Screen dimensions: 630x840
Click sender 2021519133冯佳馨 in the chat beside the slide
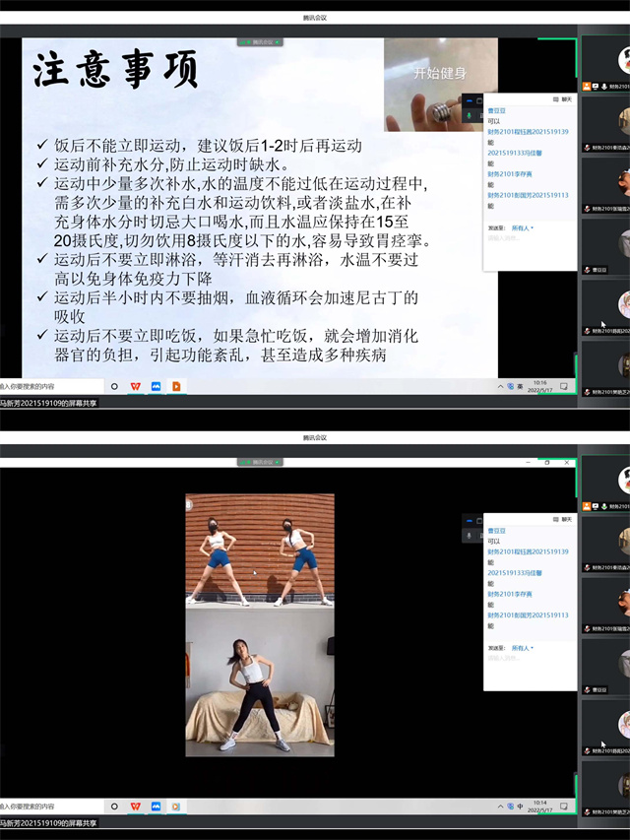pos(514,154)
